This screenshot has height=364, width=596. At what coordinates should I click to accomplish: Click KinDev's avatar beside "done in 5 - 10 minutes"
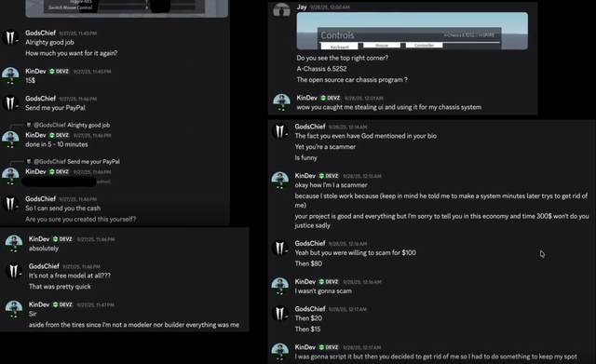10,140
